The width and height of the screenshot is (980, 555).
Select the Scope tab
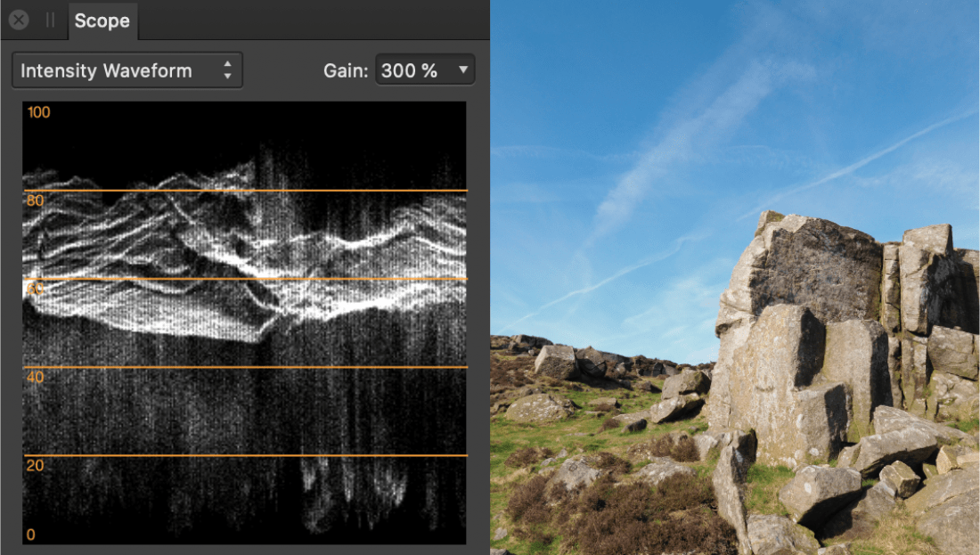tap(102, 20)
